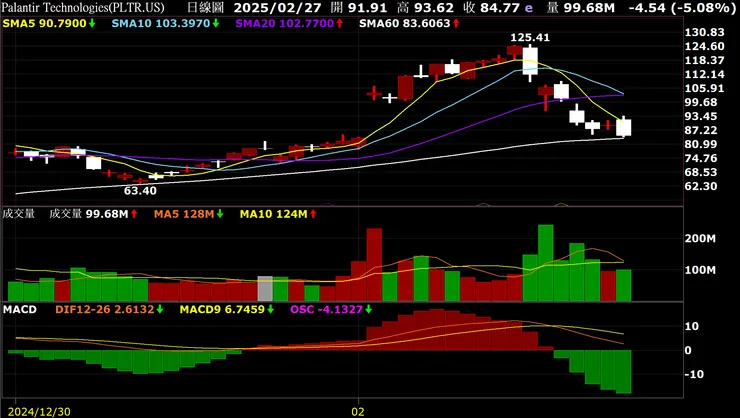740x418 pixels.
Task: Select the SMA20 102.7700 legend
Action: (289, 23)
